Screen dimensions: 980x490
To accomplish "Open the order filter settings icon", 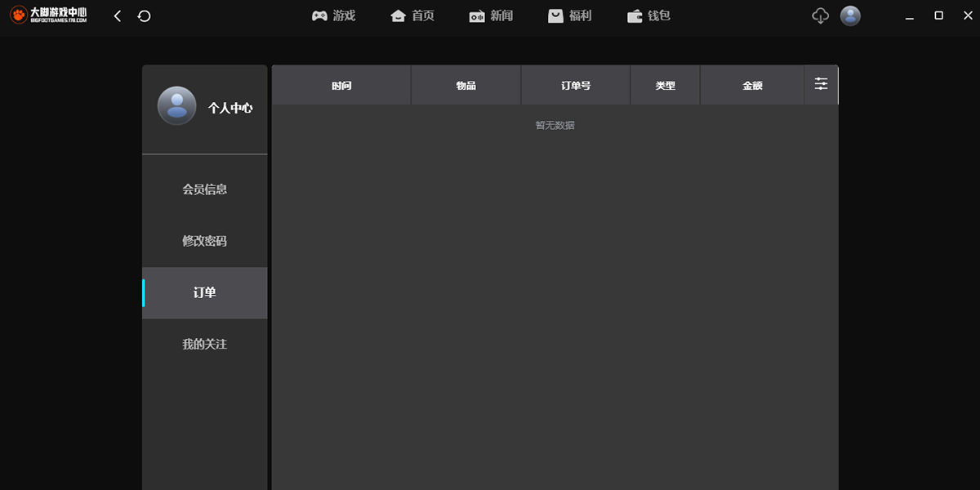I will coord(821,84).
